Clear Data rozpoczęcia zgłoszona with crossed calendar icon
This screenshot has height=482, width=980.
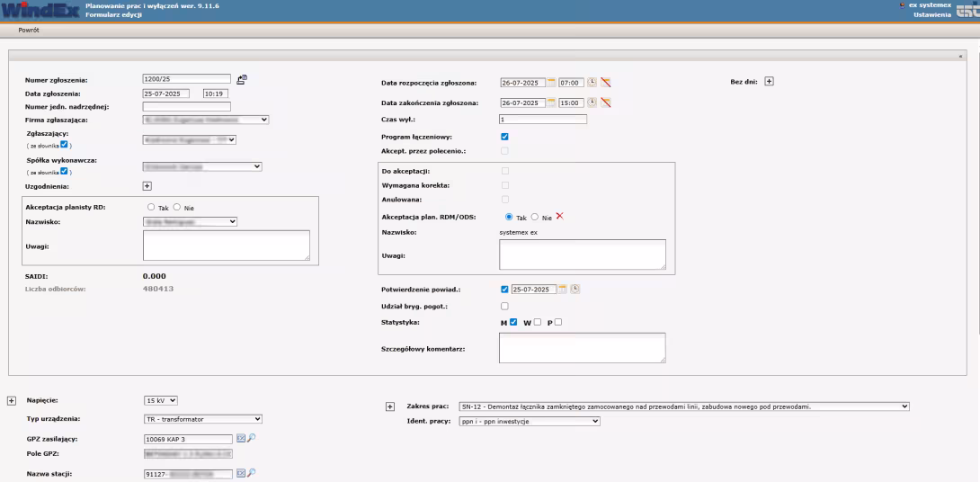(x=605, y=82)
